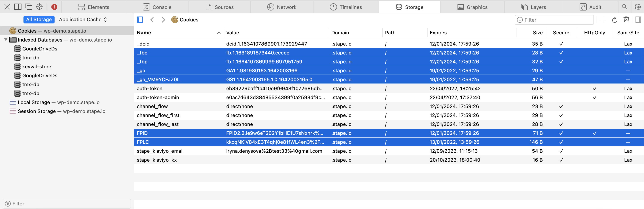Add a new cookie with the plus icon
This screenshot has height=209, width=644.
click(x=603, y=20)
